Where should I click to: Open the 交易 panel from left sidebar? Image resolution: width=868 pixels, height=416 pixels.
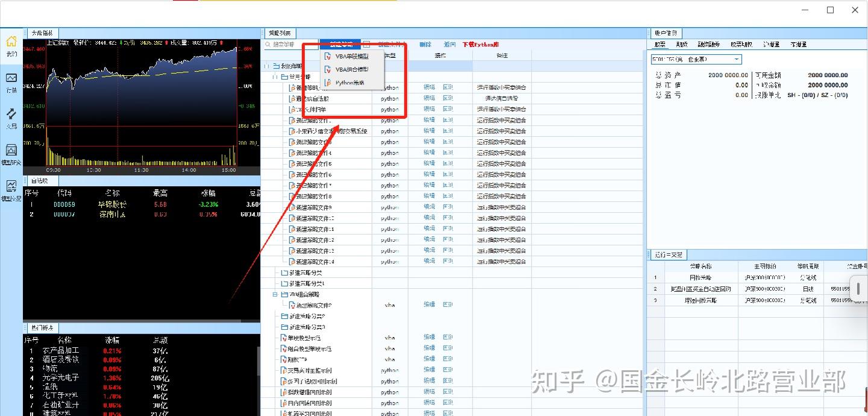11,118
